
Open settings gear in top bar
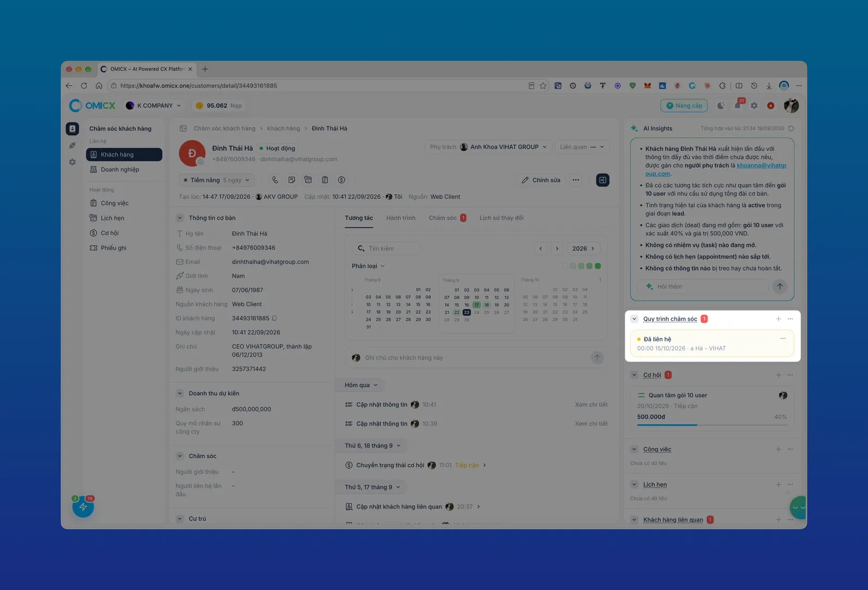point(754,106)
